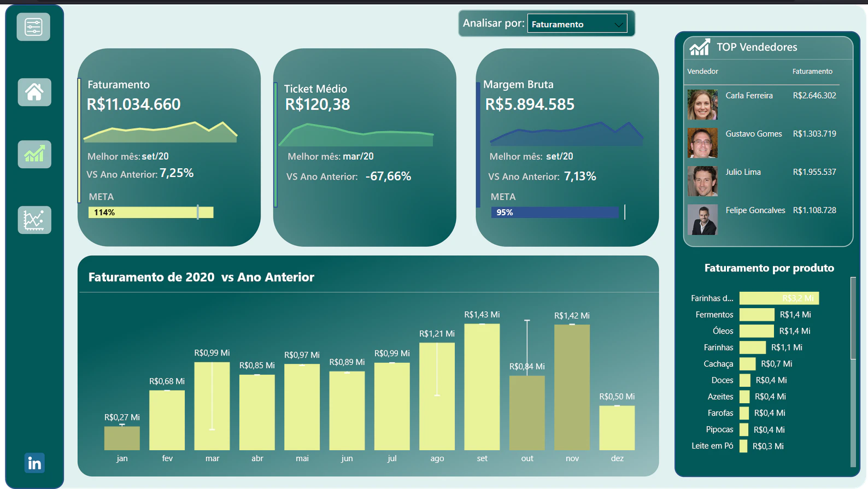Screen dimensions: 868x489
Task: Click the Doces product bar
Action: pyautogui.click(x=745, y=380)
